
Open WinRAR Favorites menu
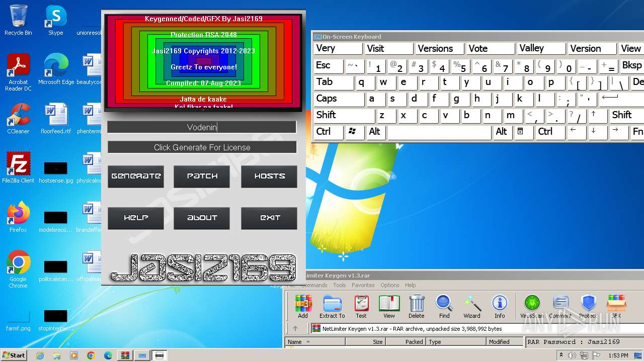[x=363, y=285]
